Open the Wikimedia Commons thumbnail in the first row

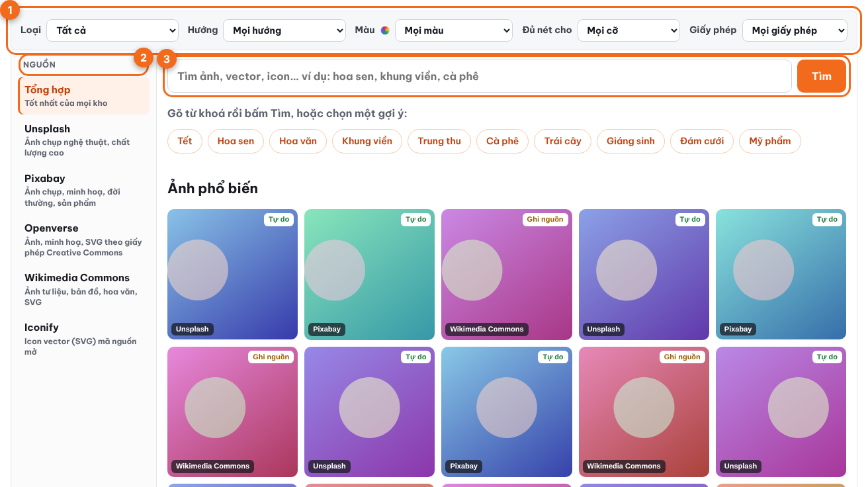506,275
